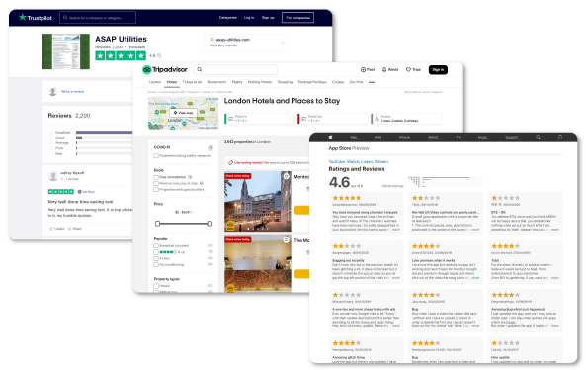Open the Apple shopping bag icon
588x370 pixels.
tap(560, 137)
